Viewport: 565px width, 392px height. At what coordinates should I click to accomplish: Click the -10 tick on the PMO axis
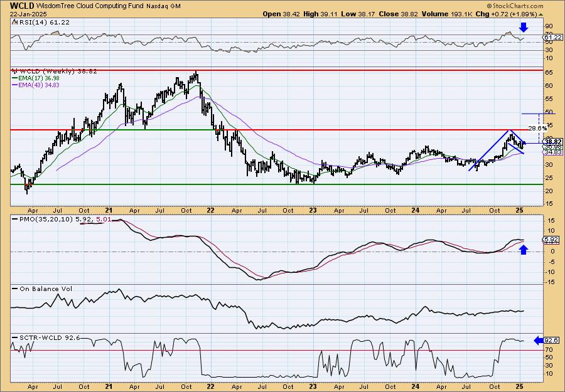coord(550,272)
